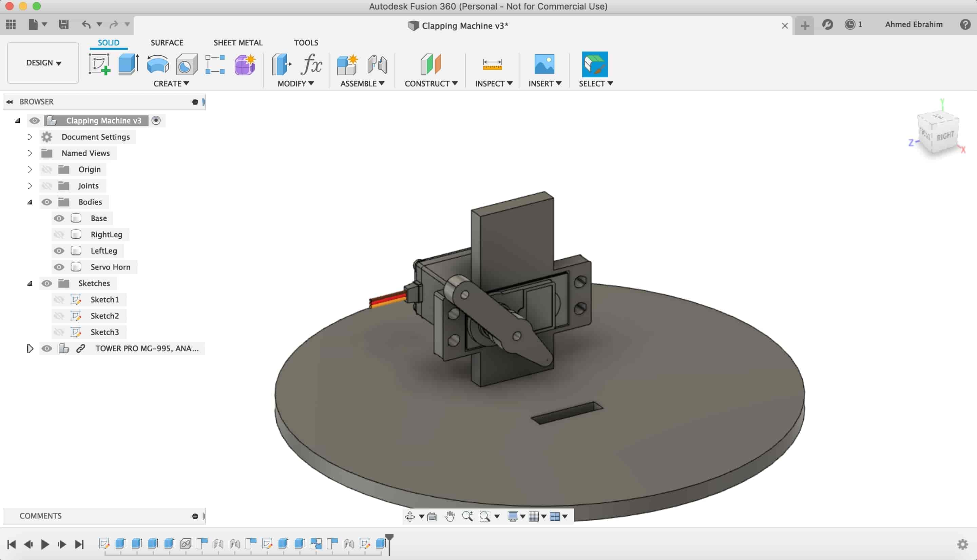Image resolution: width=977 pixels, height=560 pixels.
Task: Show the RightLeg body
Action: point(59,234)
